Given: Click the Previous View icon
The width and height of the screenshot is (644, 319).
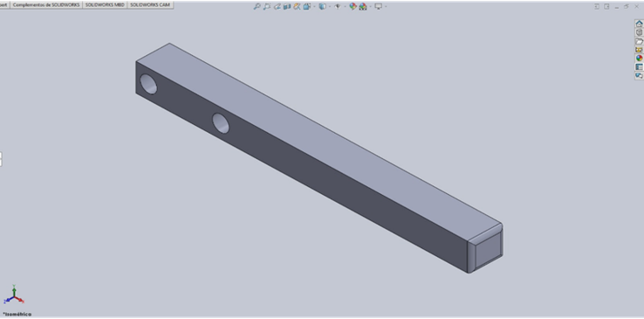Looking at the screenshot, I should click(277, 7).
